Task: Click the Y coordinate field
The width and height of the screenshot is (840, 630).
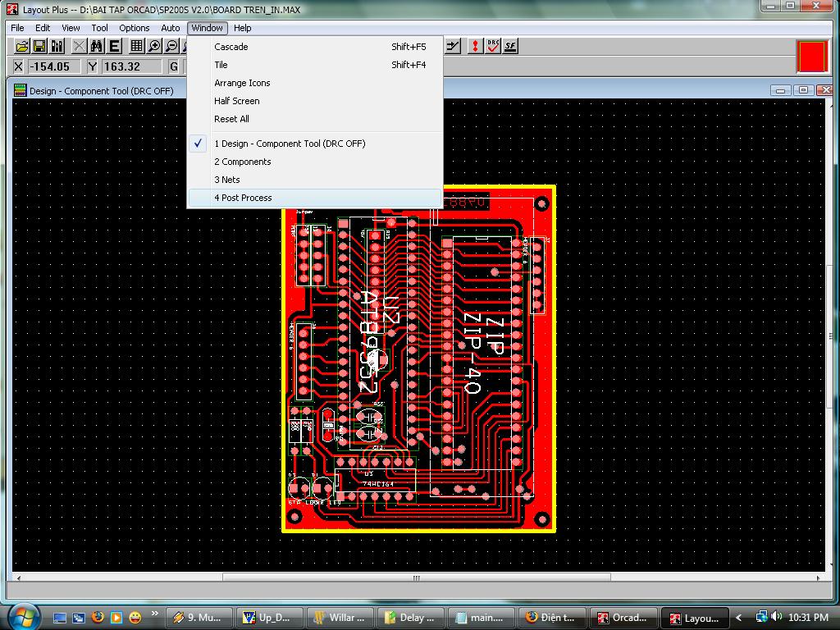Action: 131,66
